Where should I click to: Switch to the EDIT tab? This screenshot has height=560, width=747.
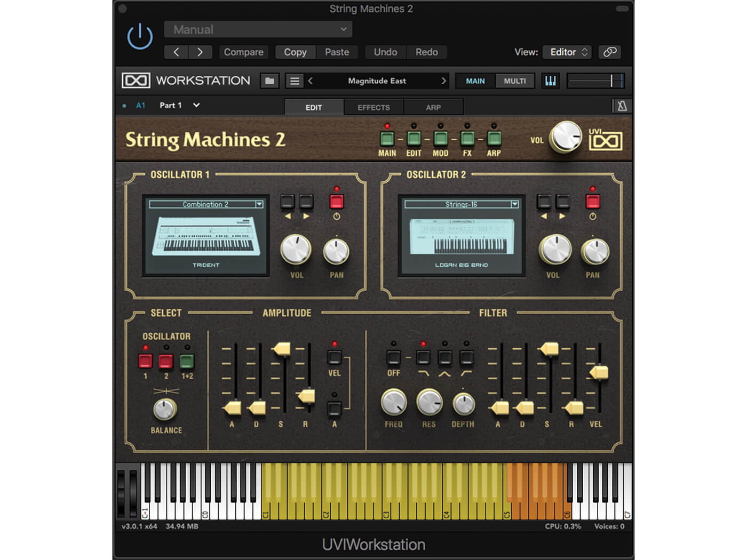(314, 107)
